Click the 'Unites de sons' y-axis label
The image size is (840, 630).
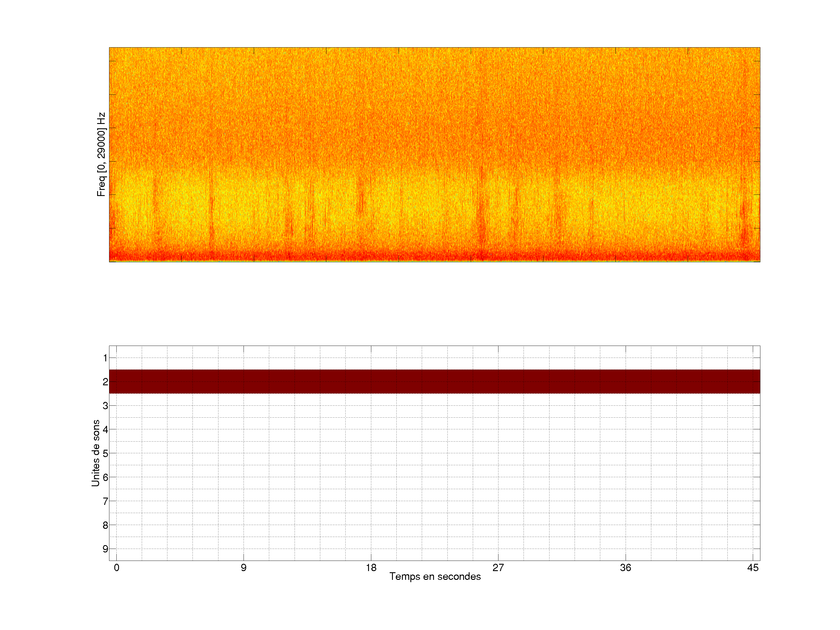[96, 453]
